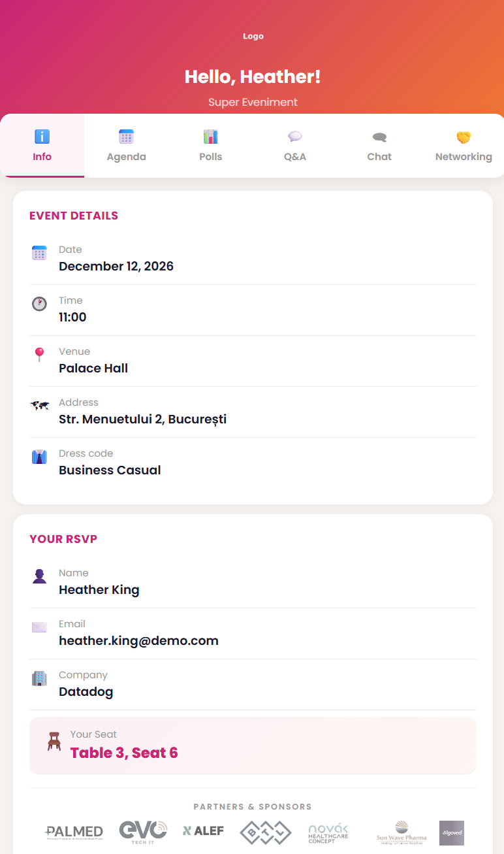Click the Networking handshake icon
Viewport: 504px width, 854px height.
click(x=464, y=137)
